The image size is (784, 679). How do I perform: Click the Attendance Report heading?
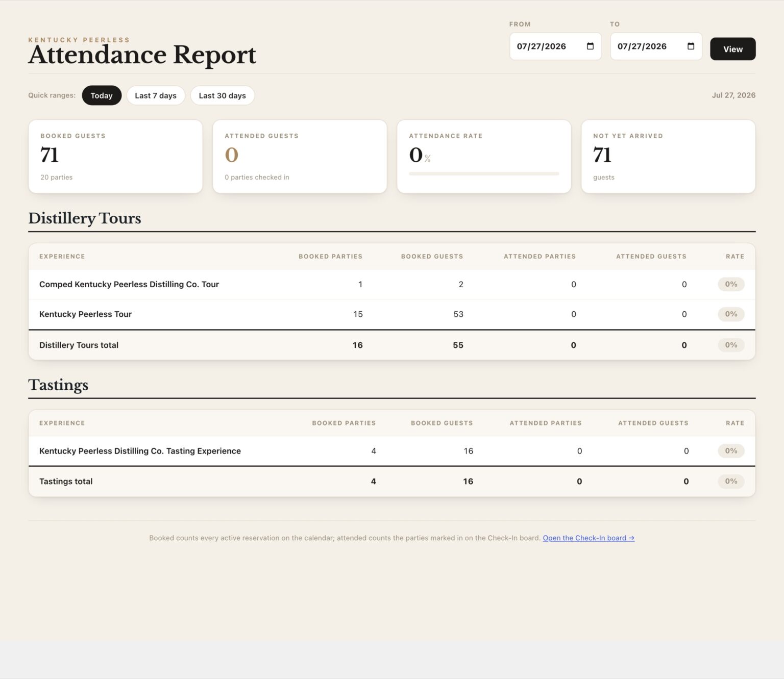(142, 55)
